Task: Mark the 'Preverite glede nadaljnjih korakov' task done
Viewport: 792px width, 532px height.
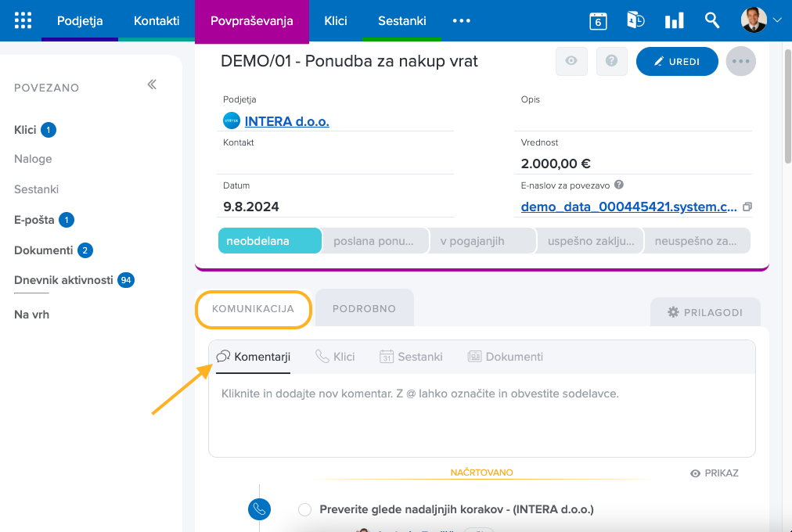Action: point(305,509)
